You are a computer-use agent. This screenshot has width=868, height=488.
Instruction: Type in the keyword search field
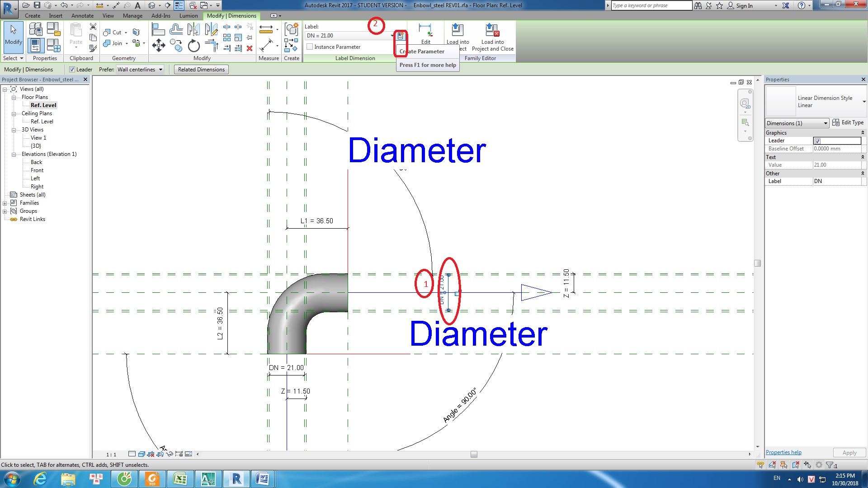pyautogui.click(x=651, y=5)
